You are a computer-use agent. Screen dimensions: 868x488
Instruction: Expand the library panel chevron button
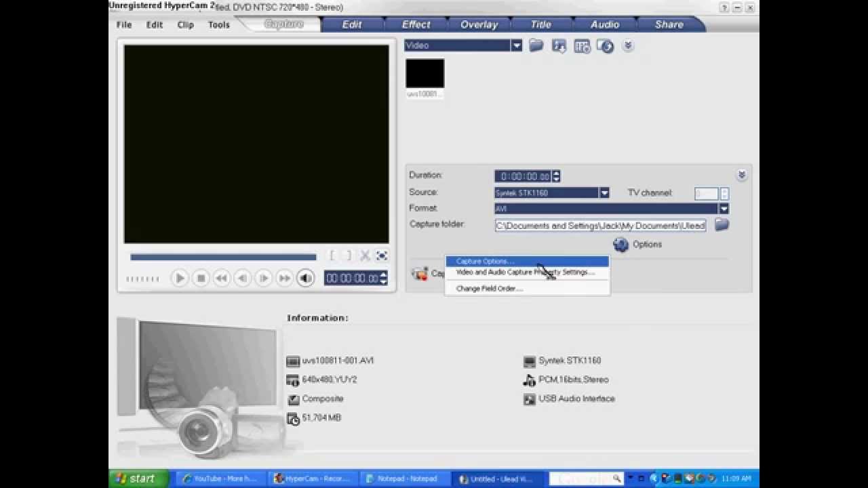point(628,45)
